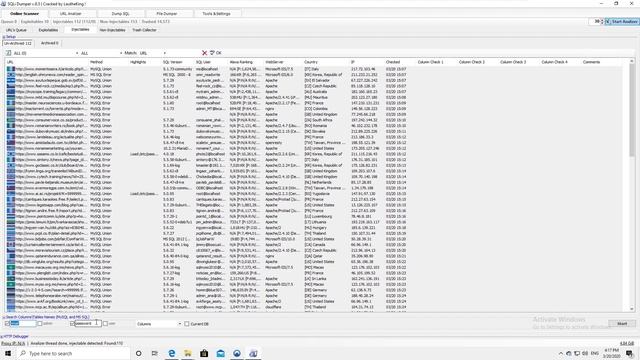Click the Comments column header
The height and width of the screenshot is (360, 640).
591,62
